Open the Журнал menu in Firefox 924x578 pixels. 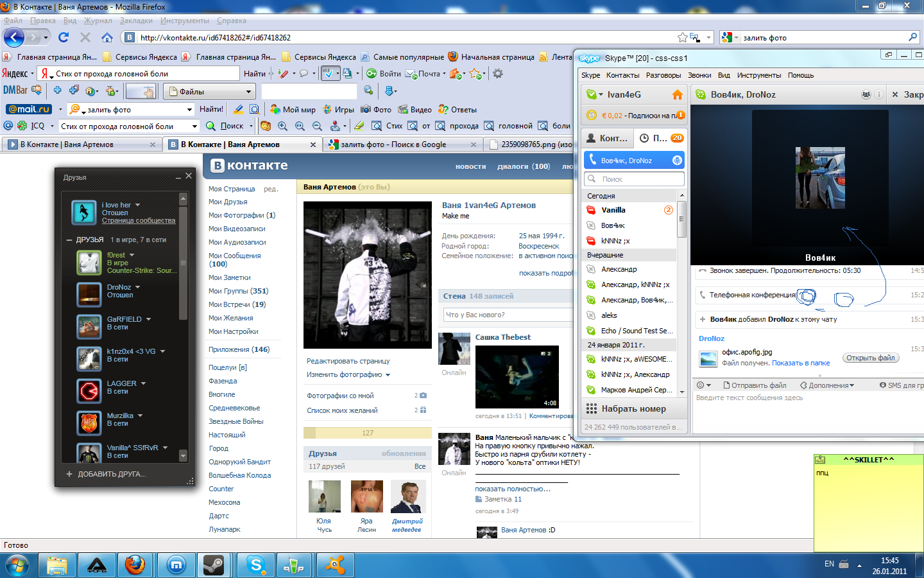coord(98,21)
